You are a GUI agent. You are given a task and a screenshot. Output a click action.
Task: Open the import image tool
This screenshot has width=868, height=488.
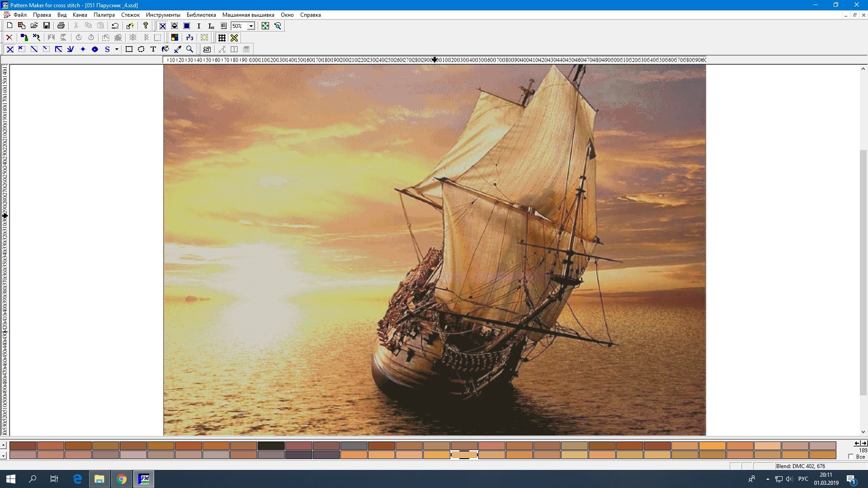(21, 26)
